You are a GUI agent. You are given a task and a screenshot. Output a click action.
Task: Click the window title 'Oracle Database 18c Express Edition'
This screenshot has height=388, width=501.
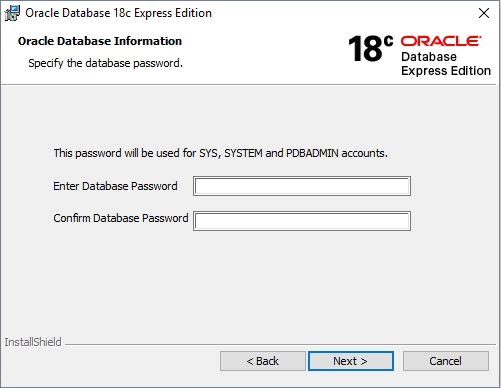point(118,13)
